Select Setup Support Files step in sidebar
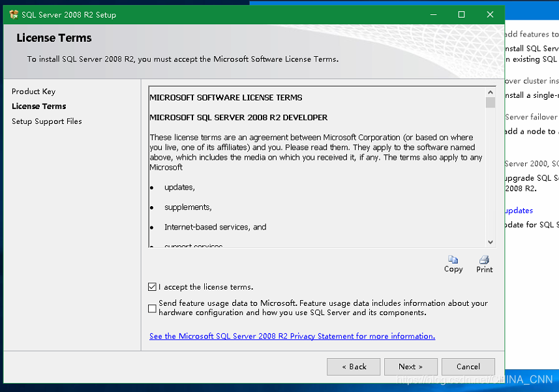Screen dimensions: 559x392 pos(47,121)
